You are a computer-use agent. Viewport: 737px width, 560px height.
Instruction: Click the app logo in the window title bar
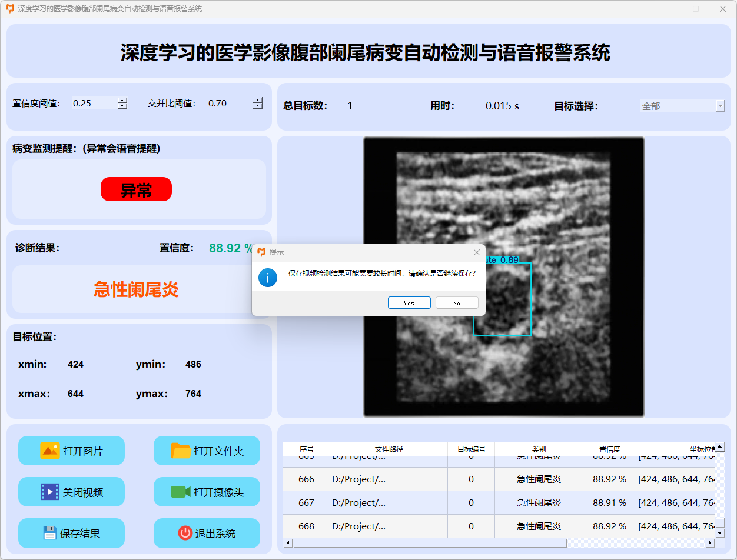pyautogui.click(x=9, y=9)
